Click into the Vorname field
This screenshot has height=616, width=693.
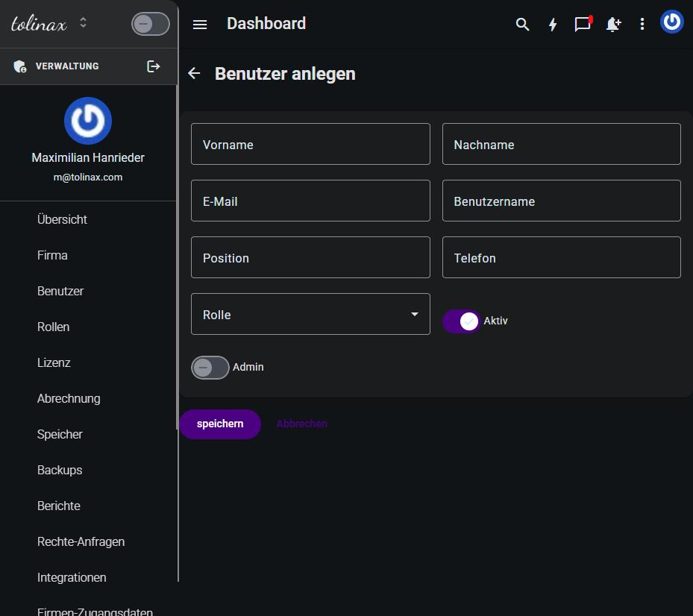point(310,144)
